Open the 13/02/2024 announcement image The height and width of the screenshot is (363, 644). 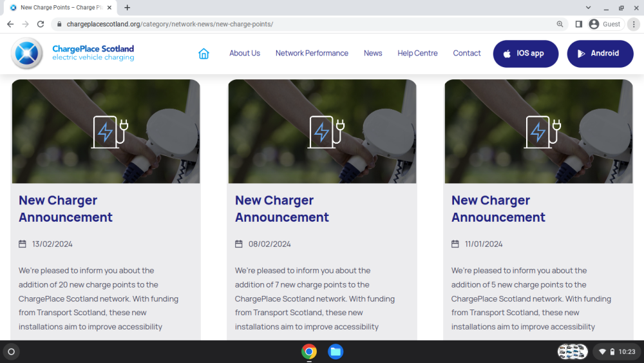pos(106,131)
